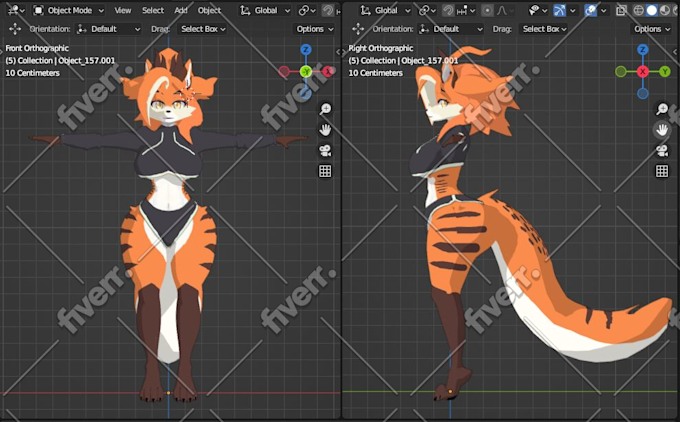Toggle orthographic grid icon in right viewport
This screenshot has height=422, width=680.
(662, 171)
